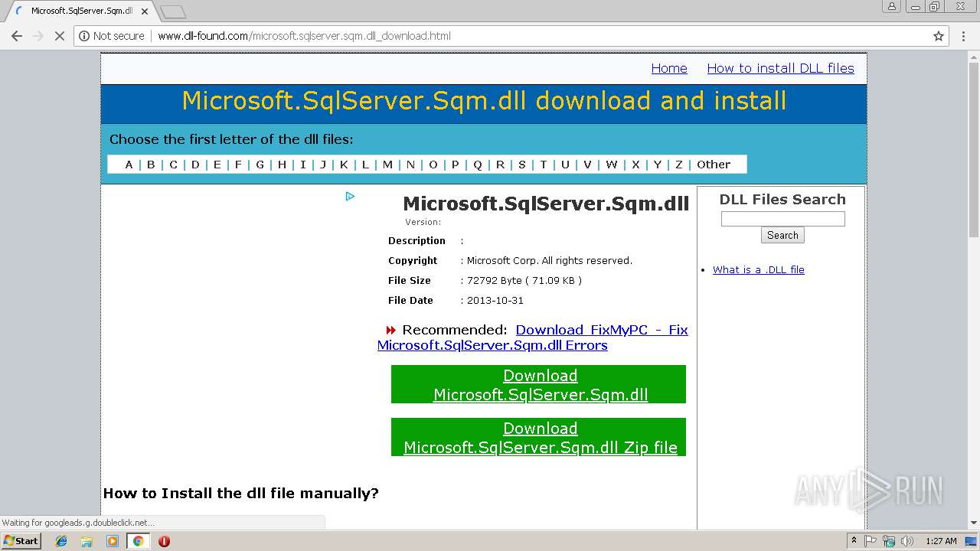Choose letter F in dll index
The width and height of the screenshot is (980, 551).
pyautogui.click(x=238, y=165)
